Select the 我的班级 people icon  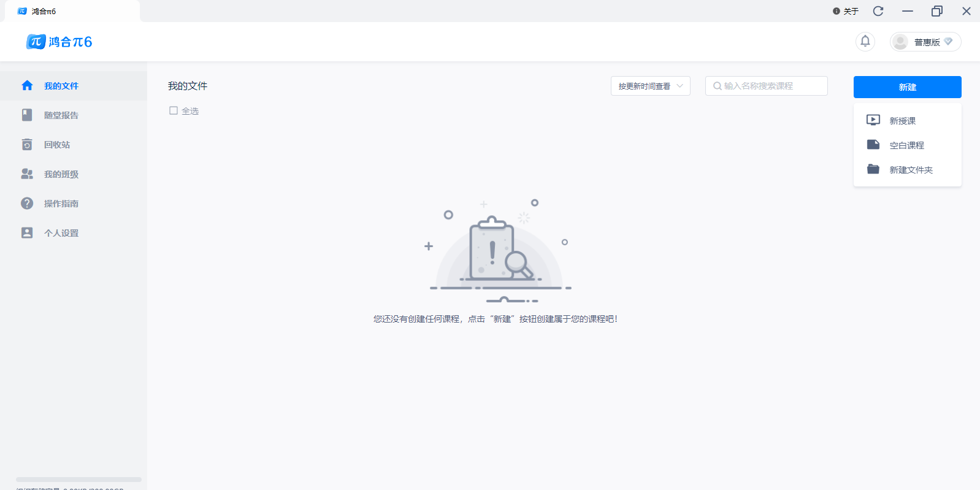(27, 174)
